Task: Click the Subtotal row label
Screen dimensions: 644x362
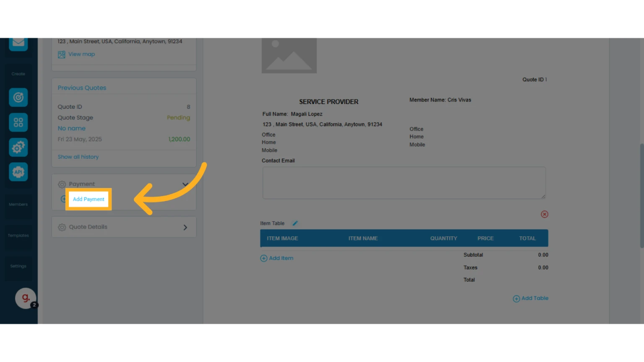Action: (473, 255)
